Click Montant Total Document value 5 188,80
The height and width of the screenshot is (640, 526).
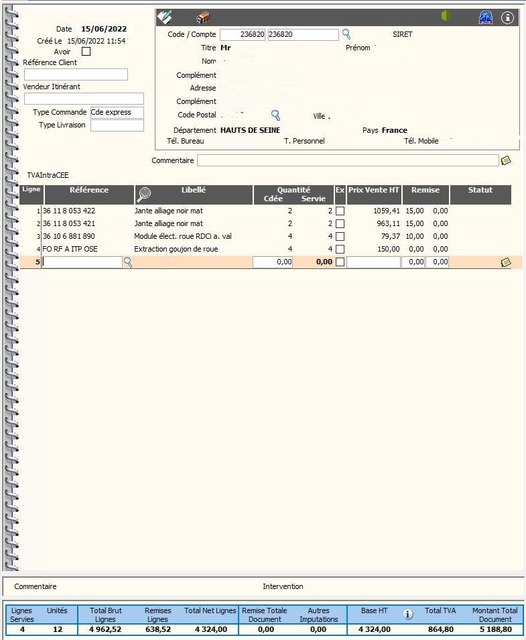click(496, 629)
